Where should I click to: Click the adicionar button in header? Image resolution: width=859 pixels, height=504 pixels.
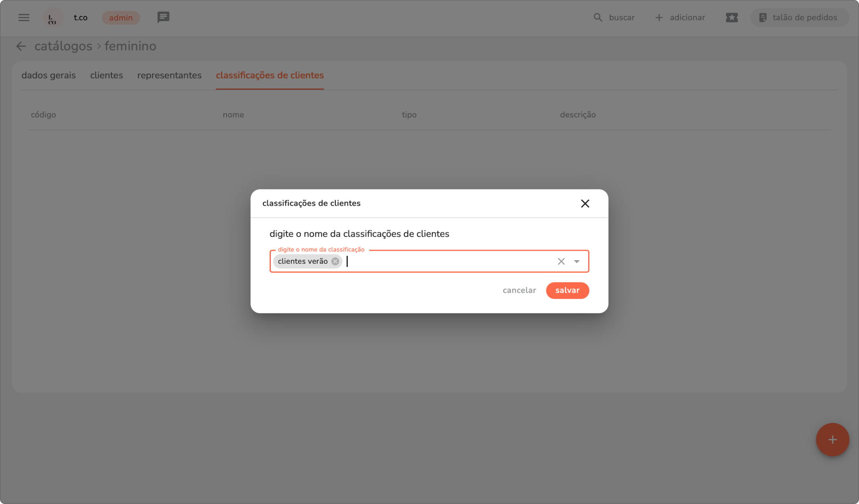(680, 17)
